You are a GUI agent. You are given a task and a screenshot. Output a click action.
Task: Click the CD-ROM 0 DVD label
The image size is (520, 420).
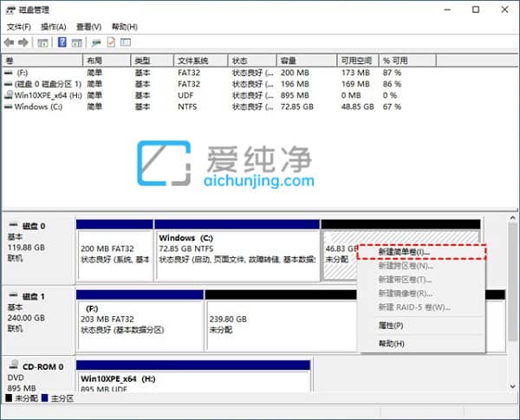38,375
